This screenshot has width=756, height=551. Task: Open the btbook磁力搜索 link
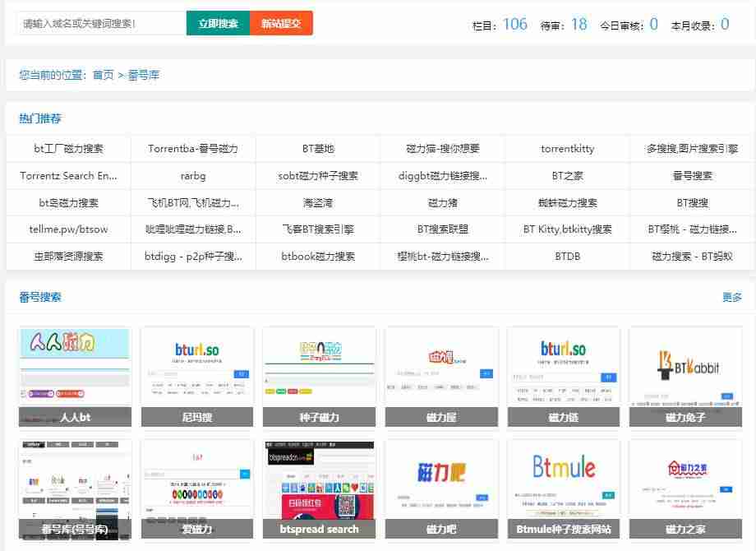318,257
